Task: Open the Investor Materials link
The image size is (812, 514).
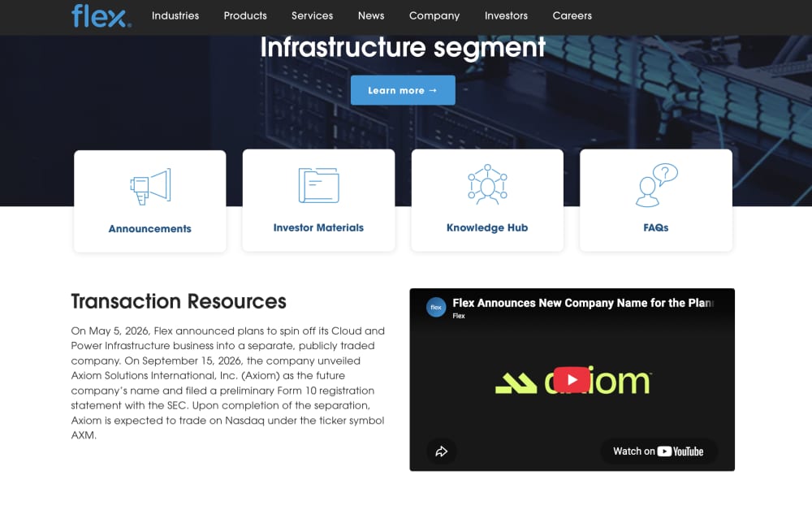Action: point(318,227)
